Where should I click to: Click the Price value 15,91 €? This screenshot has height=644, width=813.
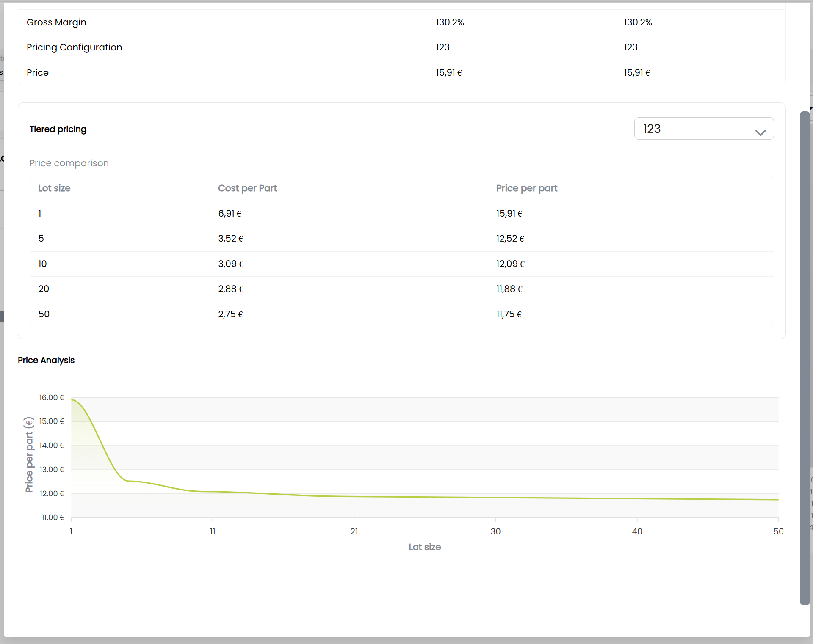tap(449, 72)
